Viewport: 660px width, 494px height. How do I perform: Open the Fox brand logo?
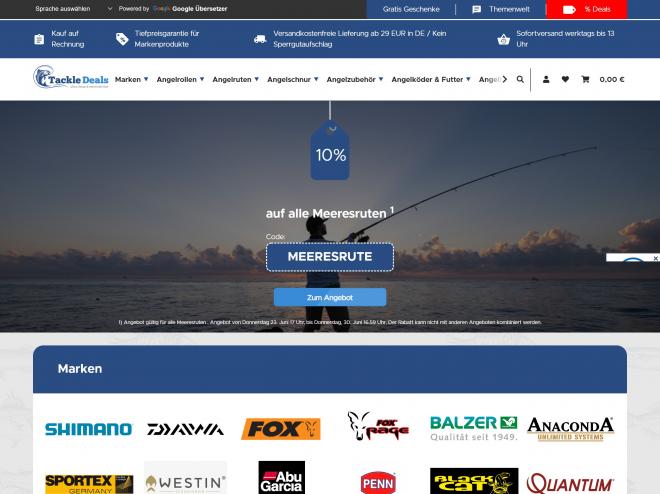281,429
